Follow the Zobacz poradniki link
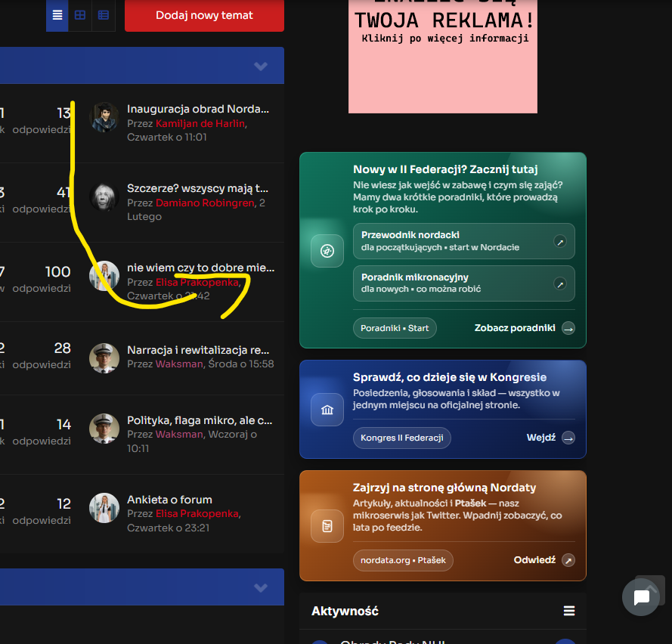The width and height of the screenshot is (672, 644). click(524, 328)
